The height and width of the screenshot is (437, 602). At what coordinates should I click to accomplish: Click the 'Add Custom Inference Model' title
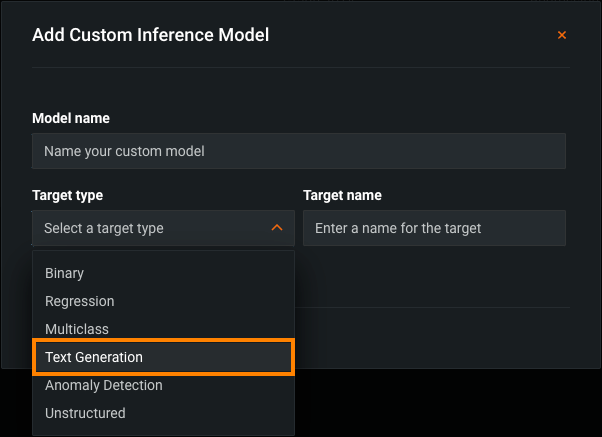click(x=150, y=35)
